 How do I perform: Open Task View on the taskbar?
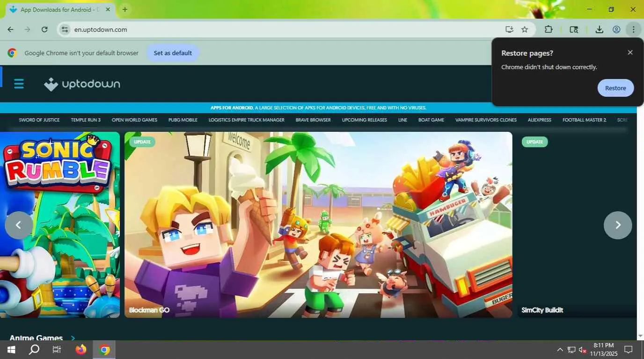click(57, 350)
